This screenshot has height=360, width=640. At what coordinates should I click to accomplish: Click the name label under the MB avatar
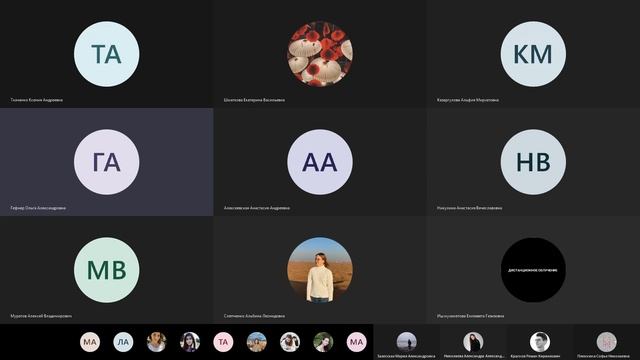pos(41,316)
